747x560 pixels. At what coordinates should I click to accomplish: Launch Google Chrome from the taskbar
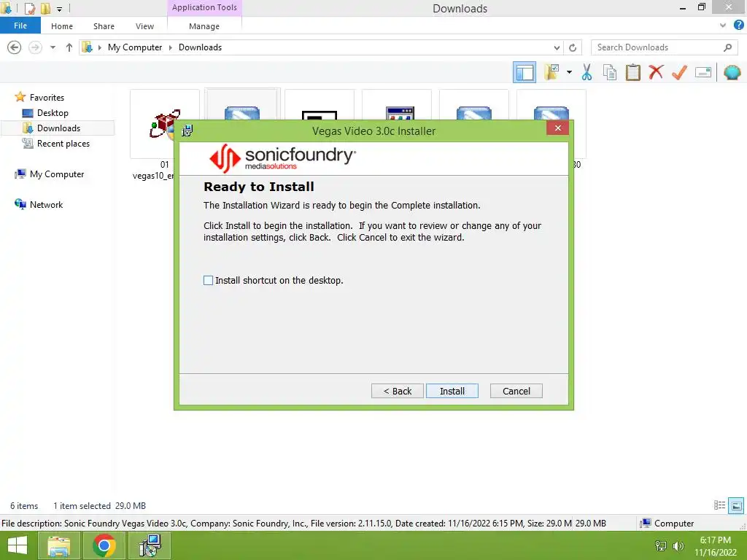(104, 545)
